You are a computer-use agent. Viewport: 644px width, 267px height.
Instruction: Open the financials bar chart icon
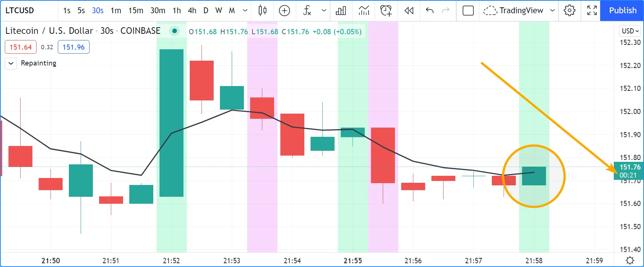coord(341,11)
